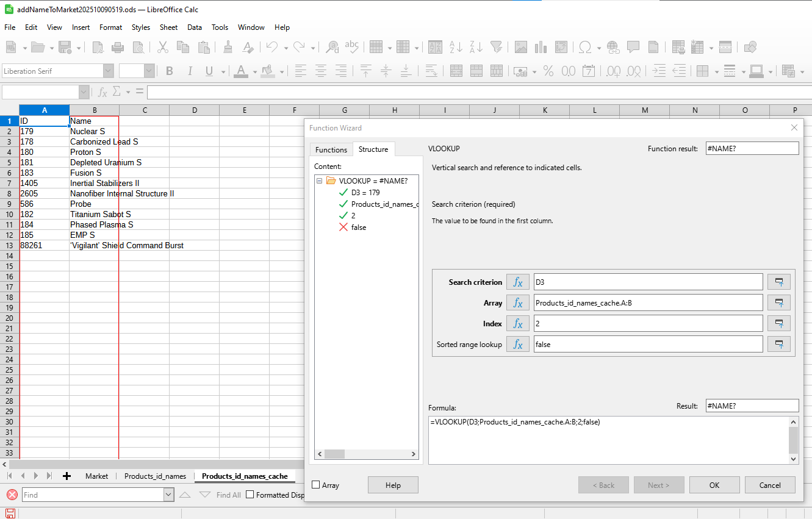Viewport: 812px width, 519px height.
Task: Click the fx button beside Index
Action: click(517, 323)
